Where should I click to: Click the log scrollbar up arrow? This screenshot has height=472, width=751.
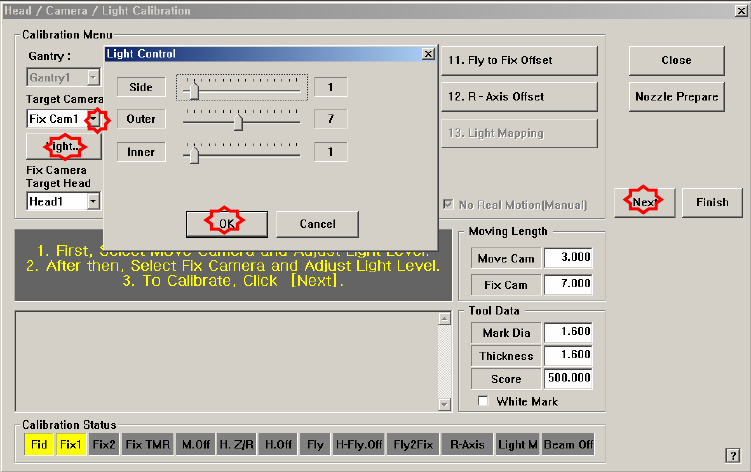point(444,319)
